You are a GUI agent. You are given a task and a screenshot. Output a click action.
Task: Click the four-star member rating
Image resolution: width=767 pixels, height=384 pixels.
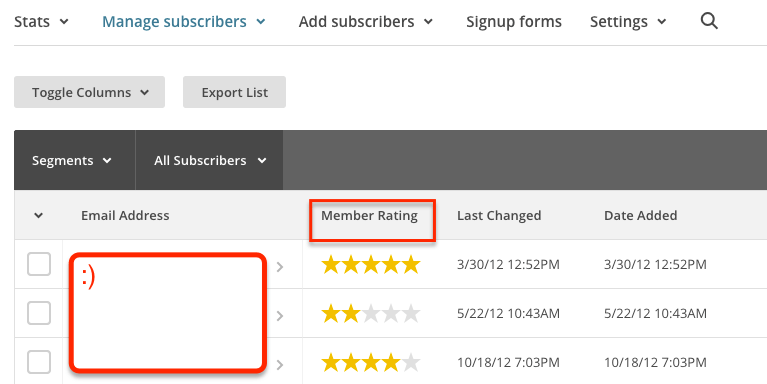tap(371, 362)
